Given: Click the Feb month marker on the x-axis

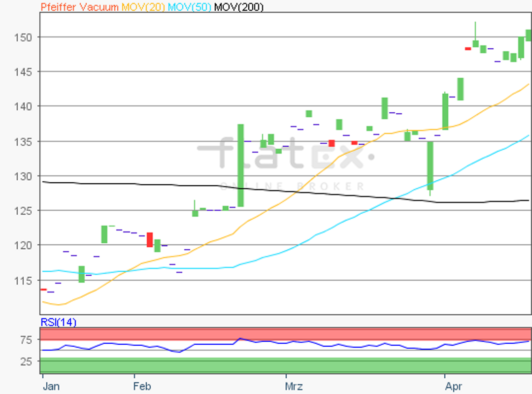Looking at the screenshot, I should pos(143,386).
